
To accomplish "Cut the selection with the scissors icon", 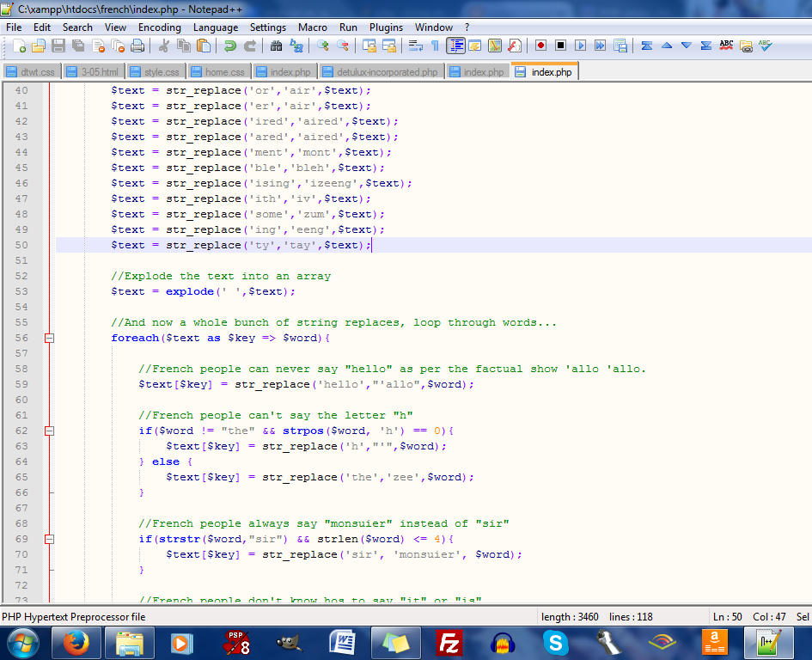I will [x=163, y=46].
